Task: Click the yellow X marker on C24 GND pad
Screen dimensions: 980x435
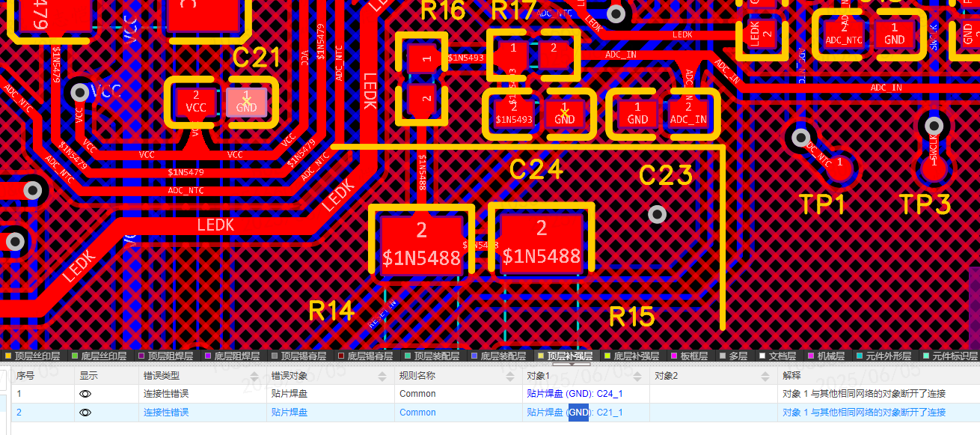Action: pos(565,112)
